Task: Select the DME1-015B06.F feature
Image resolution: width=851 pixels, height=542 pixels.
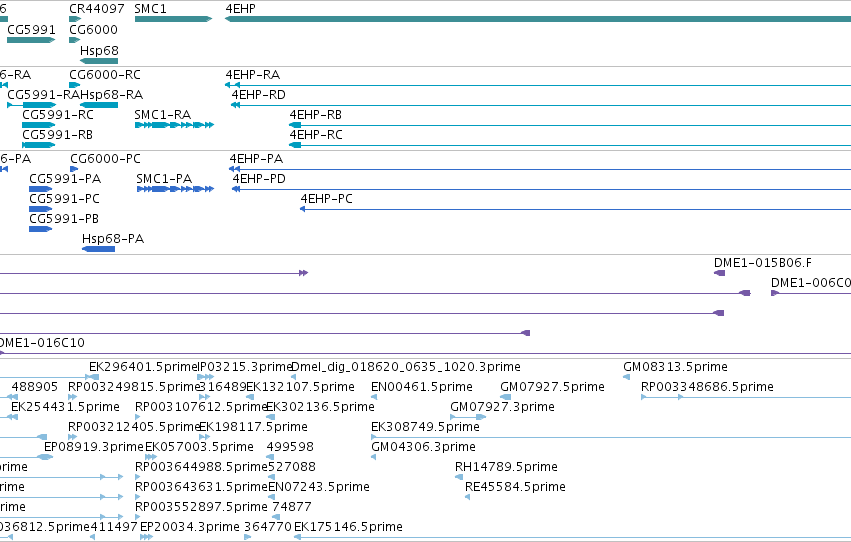Action: [719, 273]
